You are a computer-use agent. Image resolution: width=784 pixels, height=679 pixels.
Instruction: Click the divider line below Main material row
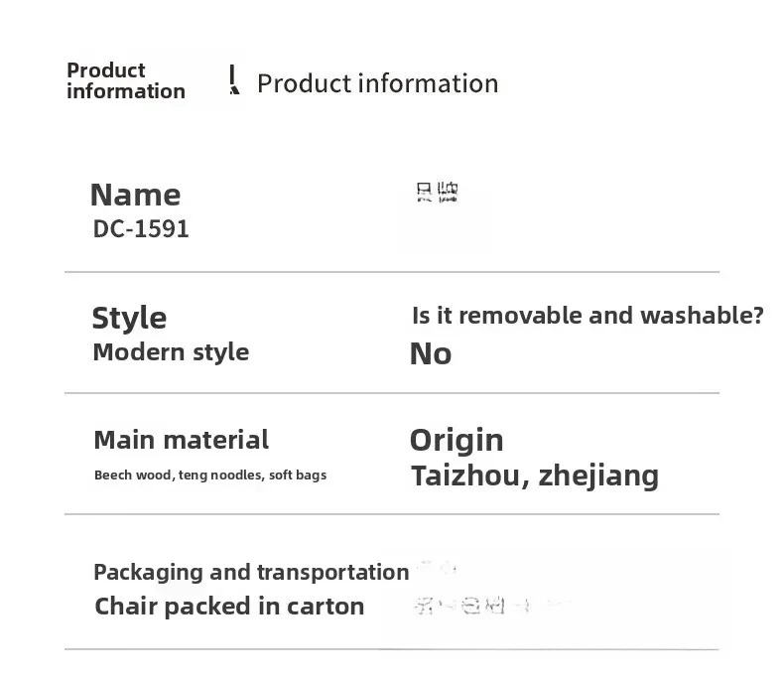coord(392,514)
